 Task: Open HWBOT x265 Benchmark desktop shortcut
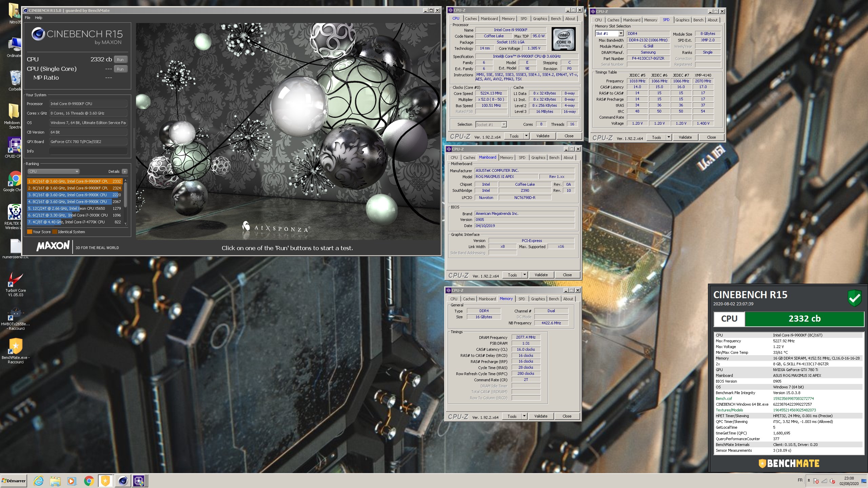(15, 319)
